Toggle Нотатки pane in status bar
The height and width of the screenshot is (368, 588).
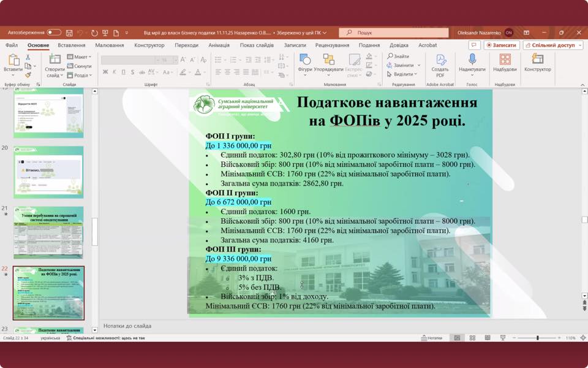(x=432, y=338)
